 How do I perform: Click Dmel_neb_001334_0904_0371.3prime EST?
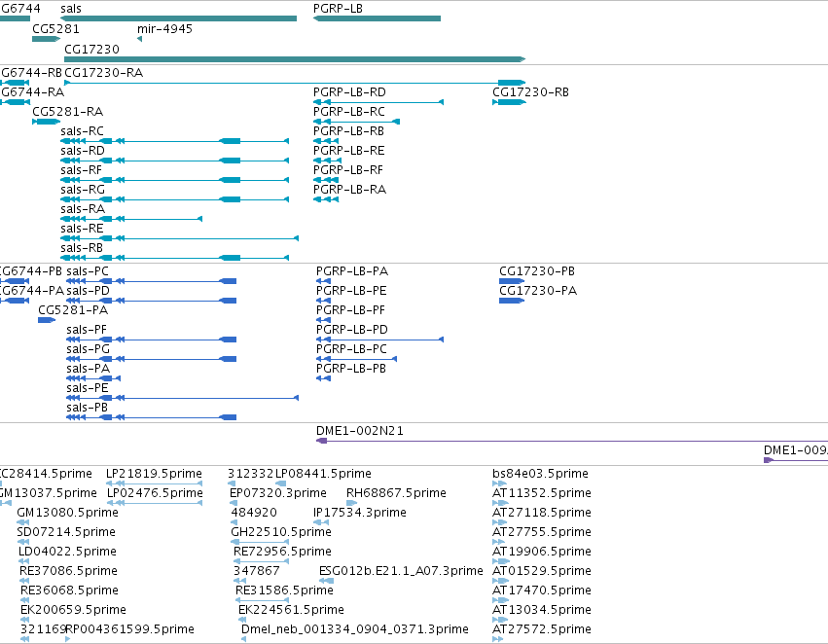[243, 639]
